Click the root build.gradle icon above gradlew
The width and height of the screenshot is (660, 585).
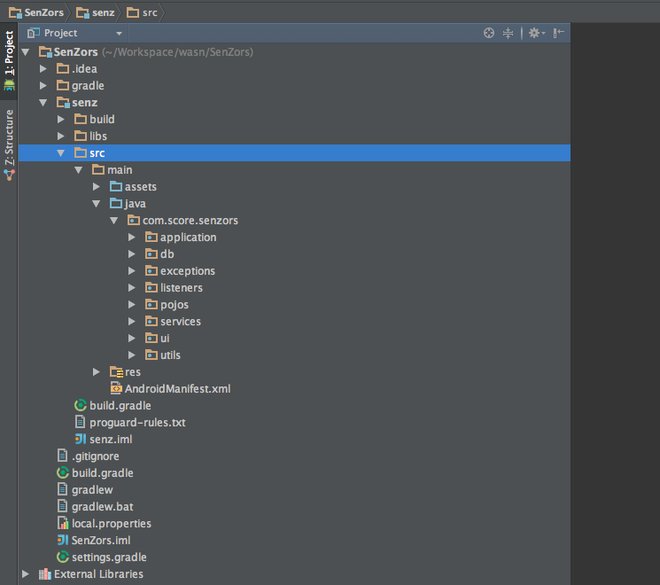[x=63, y=473]
